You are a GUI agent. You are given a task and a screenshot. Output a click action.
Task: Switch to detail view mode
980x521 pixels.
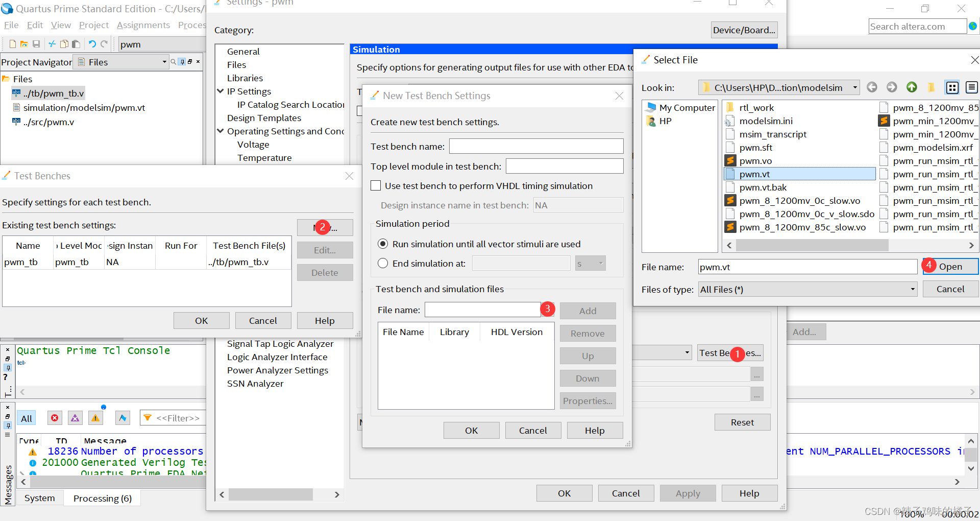point(971,87)
